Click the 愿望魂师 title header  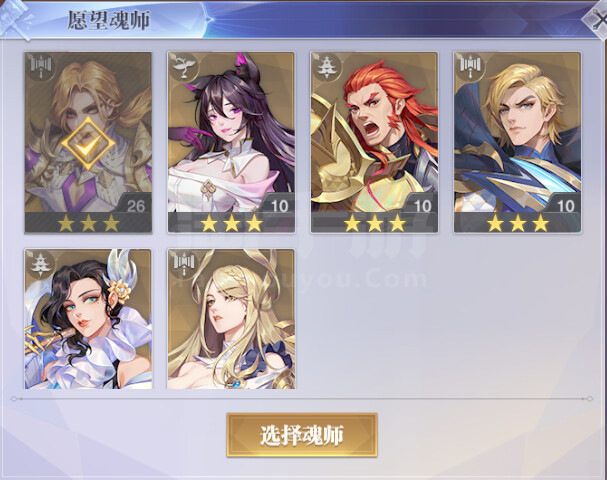(x=109, y=21)
